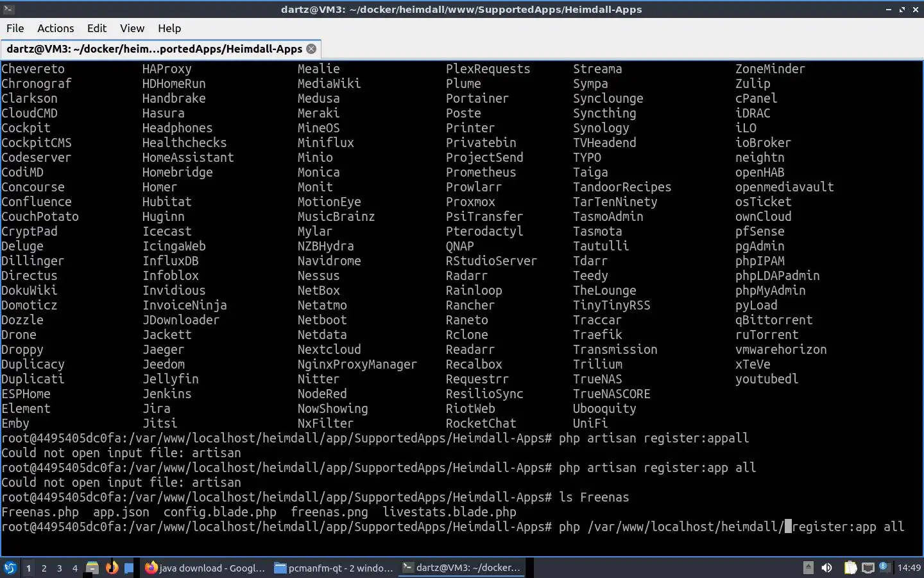924x578 pixels.
Task: Launch Firefox from the quick-launch panel
Action: 112,568
